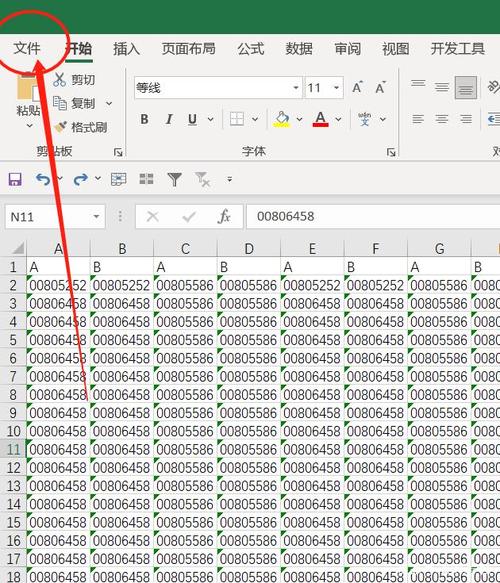
Task: Open the 视图 tab
Action: [396, 49]
